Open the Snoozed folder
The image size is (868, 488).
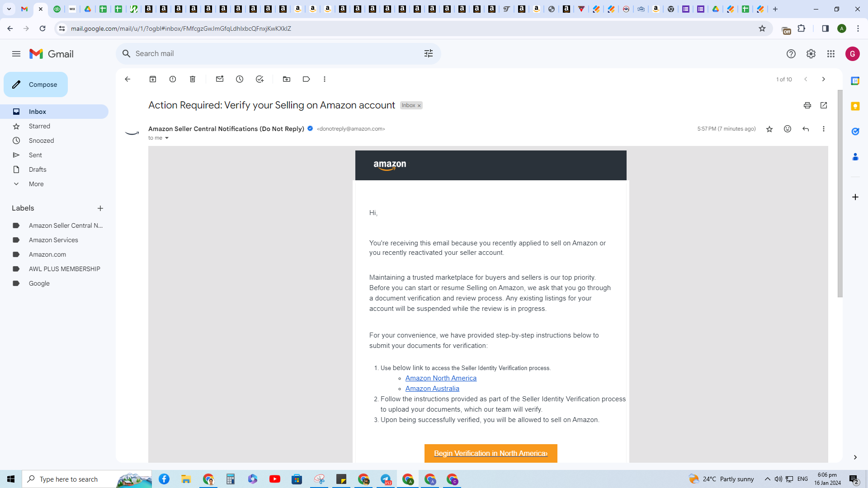tap(54, 141)
